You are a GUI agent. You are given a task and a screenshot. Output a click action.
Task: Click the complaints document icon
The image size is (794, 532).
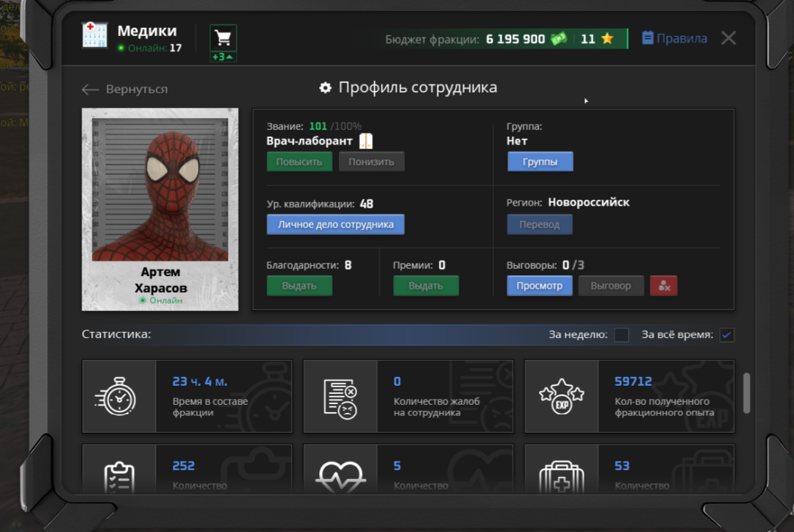pos(340,398)
